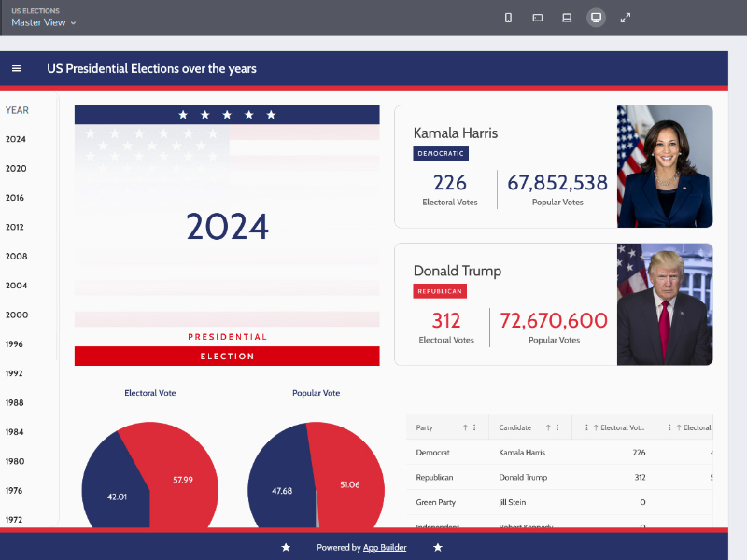This screenshot has height=560, width=747.
Task: Select the desktop preview mode
Action: click(x=596, y=18)
